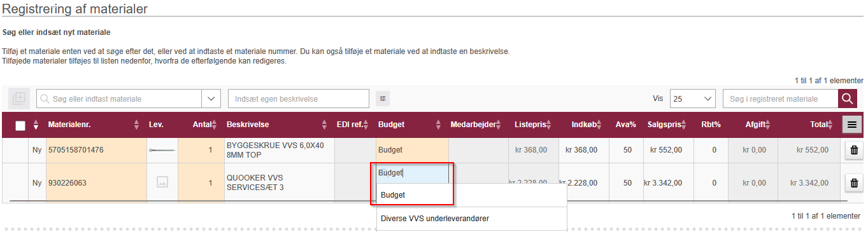Screen dimensions: 868x232
Task: Click the magnifier search button for registered materials
Action: coord(847,99)
